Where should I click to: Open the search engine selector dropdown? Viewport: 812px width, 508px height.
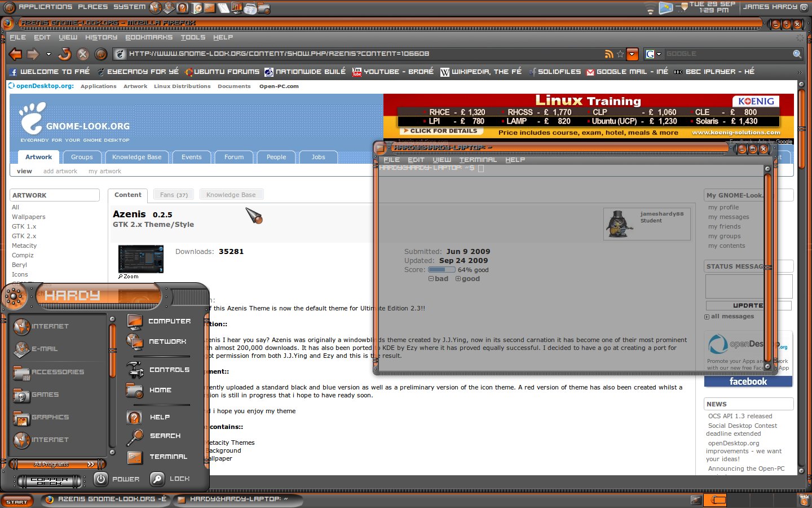point(654,54)
